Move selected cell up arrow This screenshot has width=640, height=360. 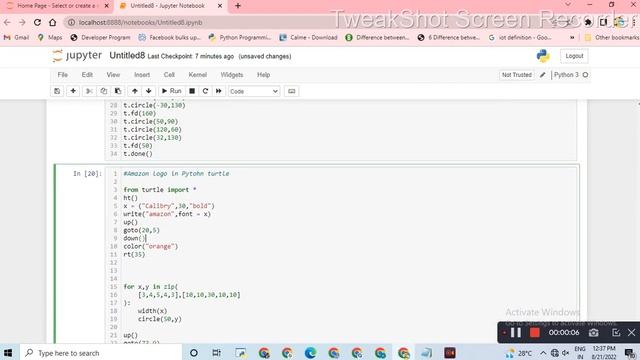click(135, 91)
